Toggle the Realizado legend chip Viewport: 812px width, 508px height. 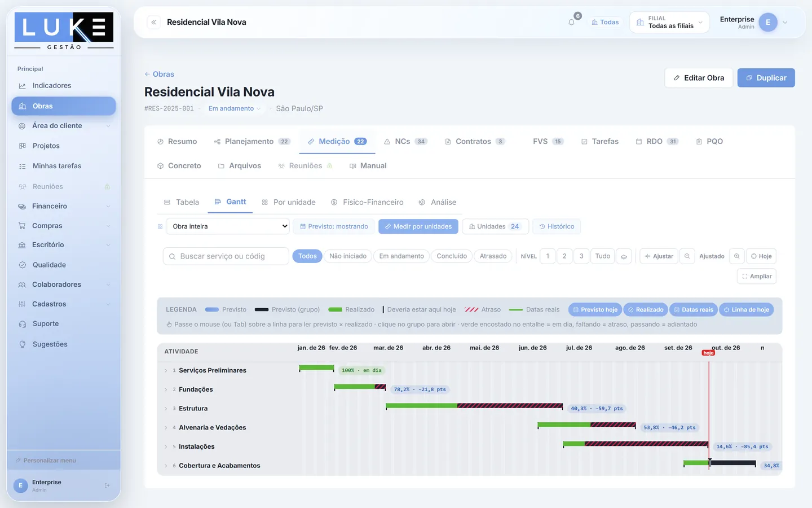pos(646,310)
